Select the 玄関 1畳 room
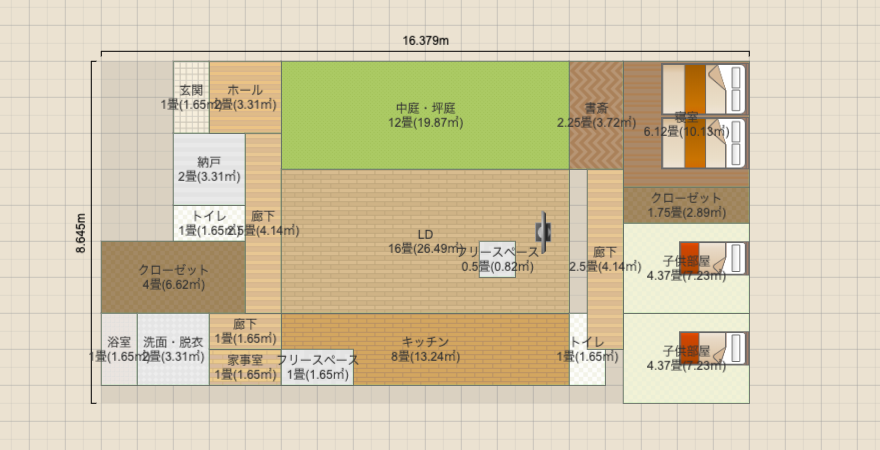Image resolution: width=880 pixels, height=450 pixels. point(191,97)
